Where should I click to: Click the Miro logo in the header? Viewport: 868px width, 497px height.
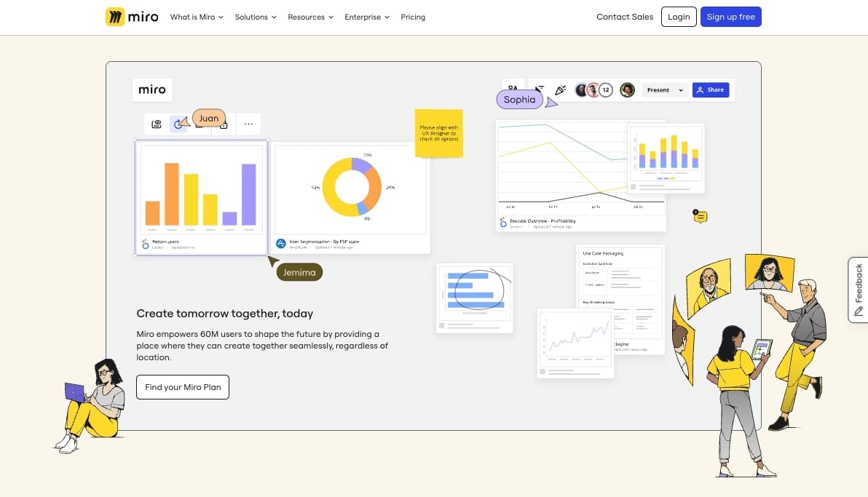(132, 17)
